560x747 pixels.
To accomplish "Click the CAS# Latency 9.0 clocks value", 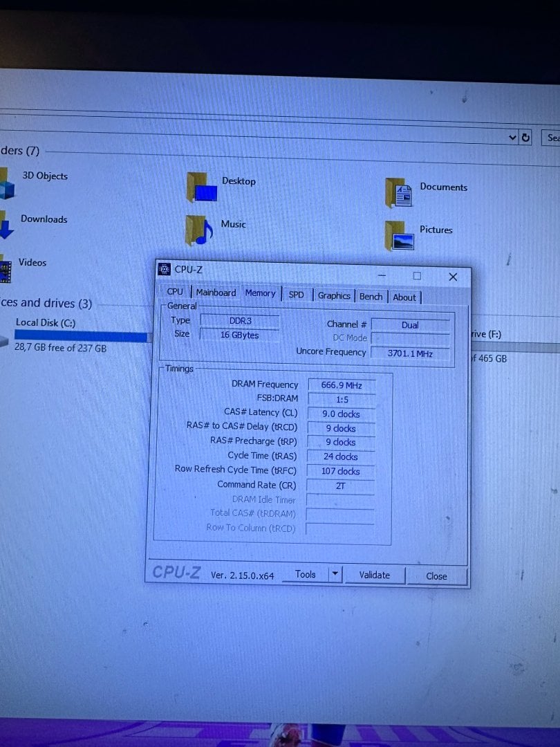I will tap(341, 414).
